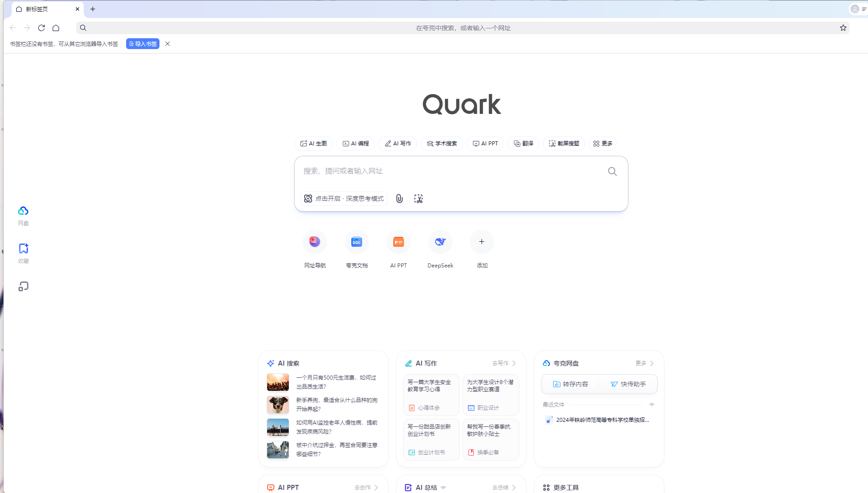
Task: Click the concert crowd thumbnail
Action: pos(278,382)
